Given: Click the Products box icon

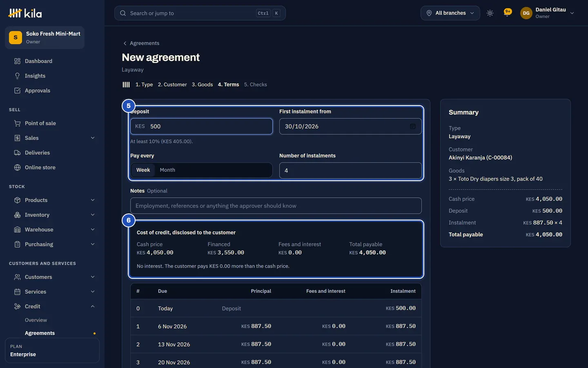Looking at the screenshot, I should (17, 200).
